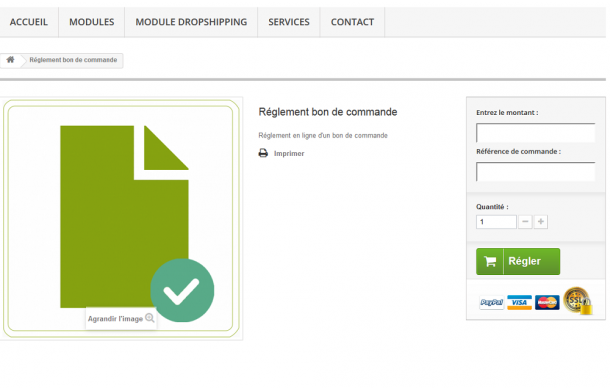Click the PayPal payment logo
The width and height of the screenshot is (610, 390).
tap(492, 302)
